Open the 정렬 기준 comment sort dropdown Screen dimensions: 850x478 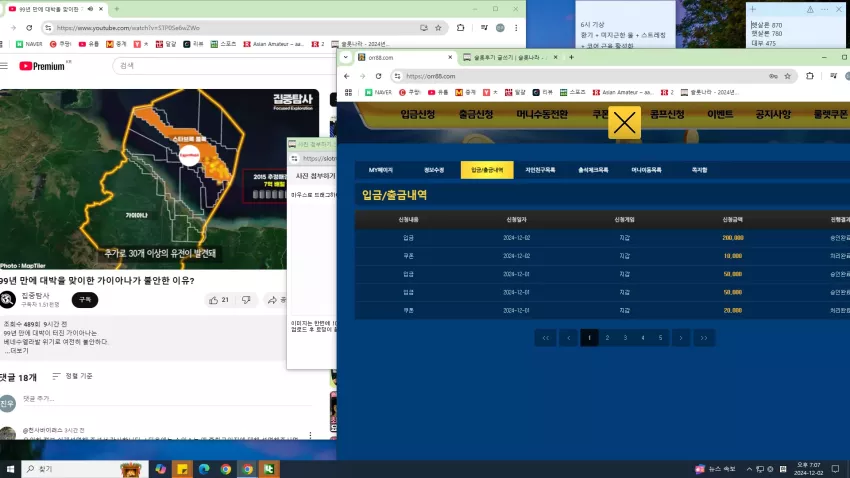click(73, 376)
